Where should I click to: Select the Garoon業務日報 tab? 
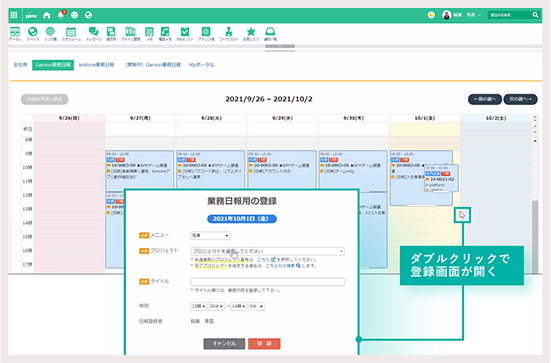click(x=53, y=65)
